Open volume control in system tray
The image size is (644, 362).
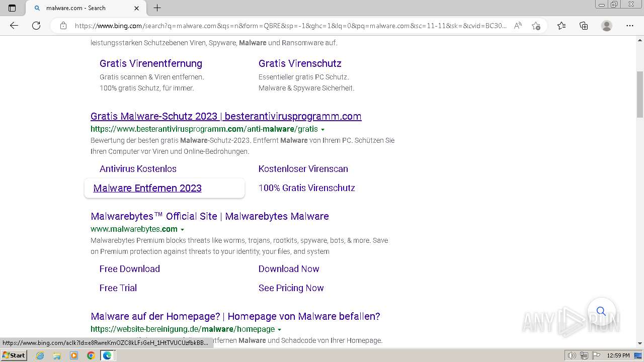pos(572,355)
